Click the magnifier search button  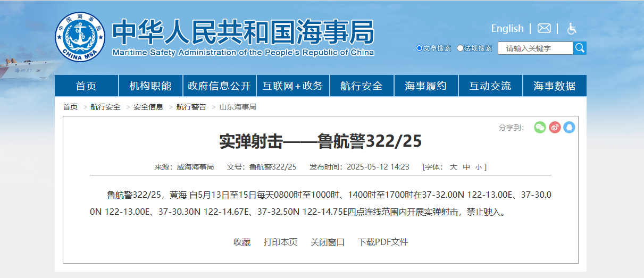pos(580,48)
